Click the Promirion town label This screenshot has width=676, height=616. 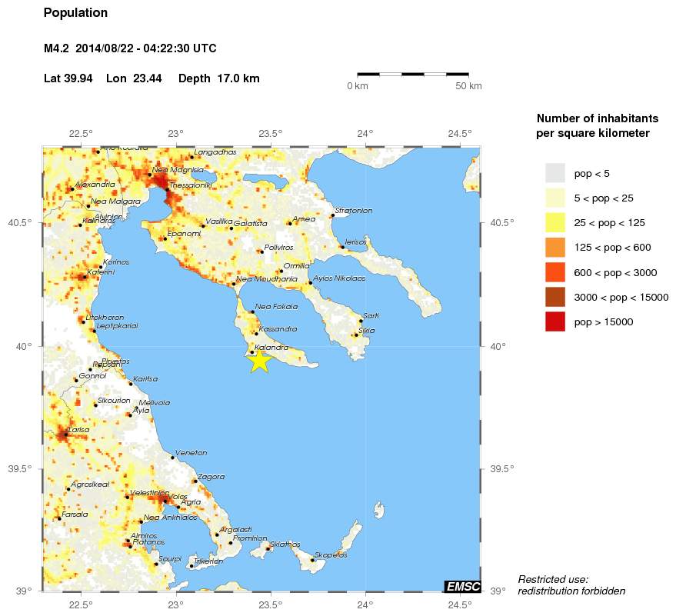250,538
